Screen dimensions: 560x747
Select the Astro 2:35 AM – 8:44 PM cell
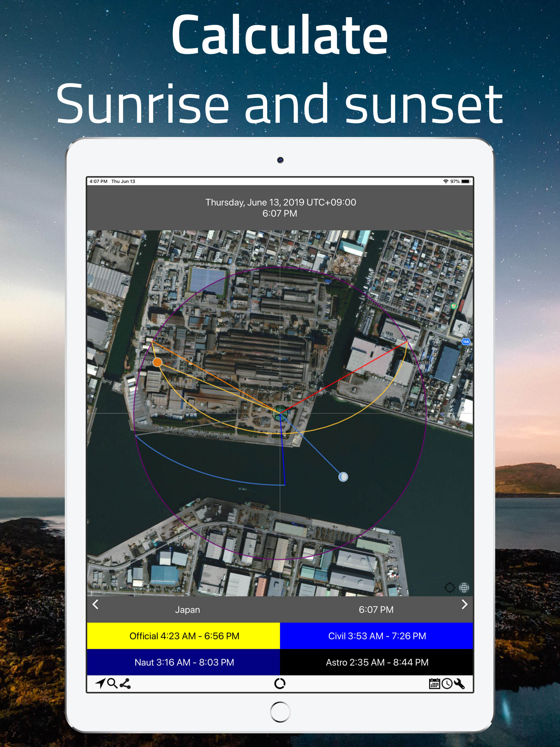(377, 662)
